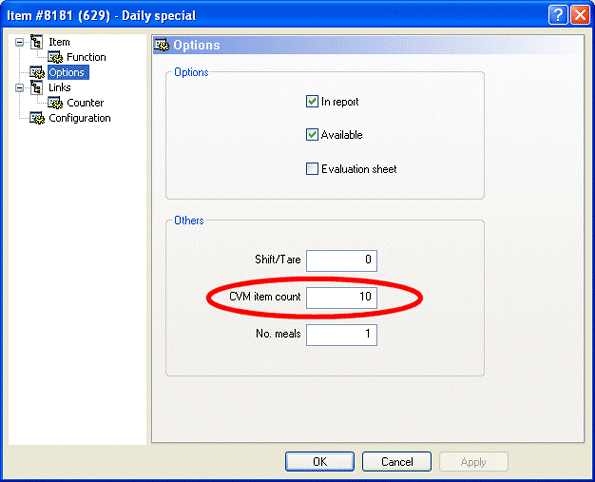The width and height of the screenshot is (595, 482).
Task: Click the Cancel button
Action: [x=397, y=462]
